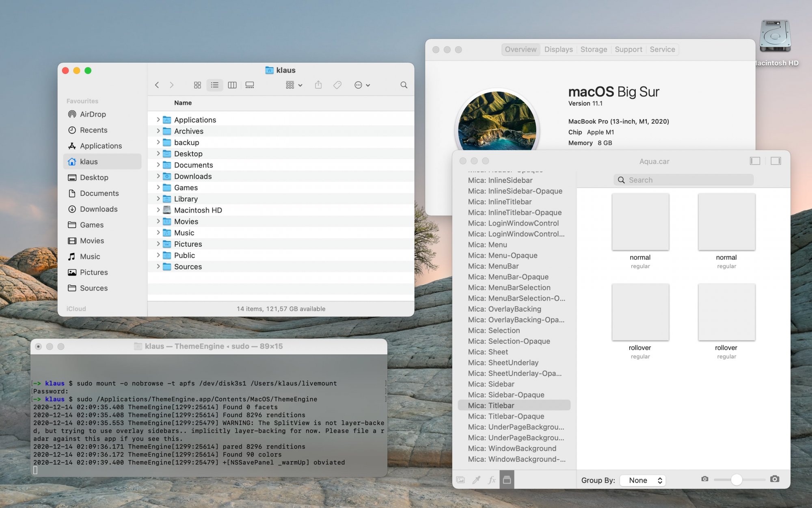Switch Finder to icon grid view
This screenshot has height=508, width=812.
tap(197, 85)
